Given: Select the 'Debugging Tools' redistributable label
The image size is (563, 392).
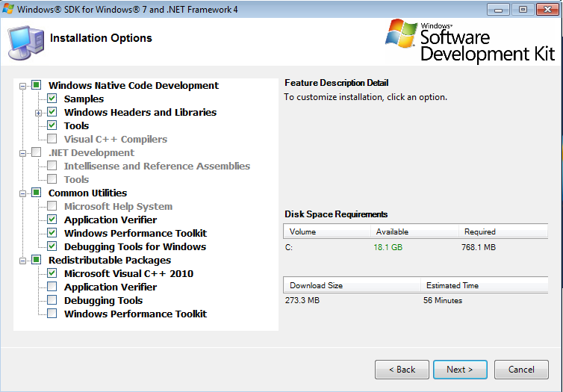Looking at the screenshot, I should [x=103, y=300].
